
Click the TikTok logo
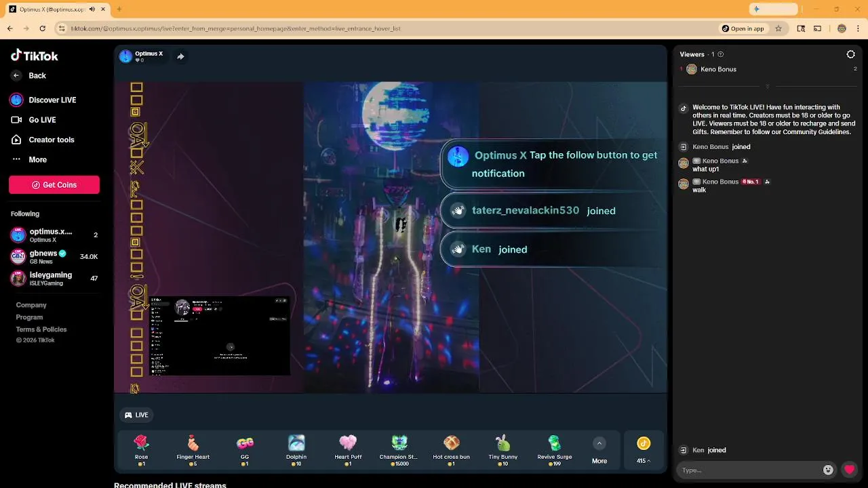tap(35, 56)
